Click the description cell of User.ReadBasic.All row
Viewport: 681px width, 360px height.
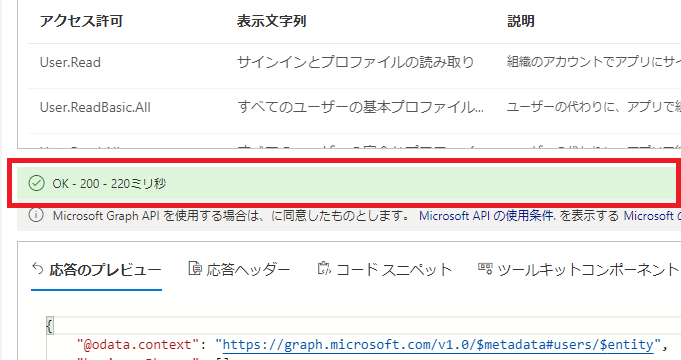point(593,107)
